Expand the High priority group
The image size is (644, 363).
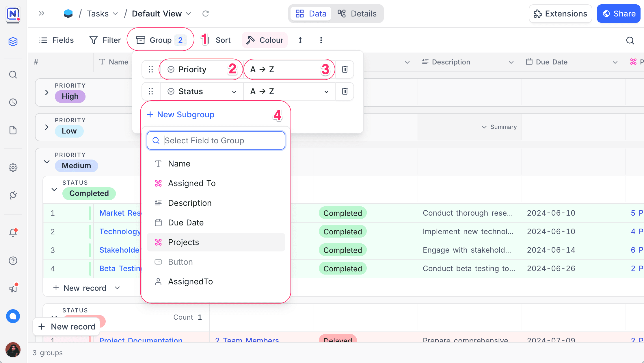tap(47, 92)
